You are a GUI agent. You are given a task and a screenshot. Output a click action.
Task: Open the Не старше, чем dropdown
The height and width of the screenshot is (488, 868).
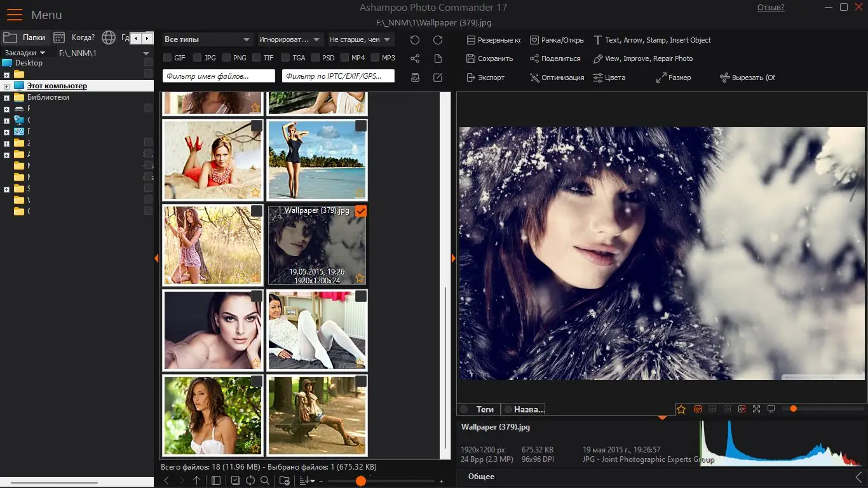click(x=361, y=39)
